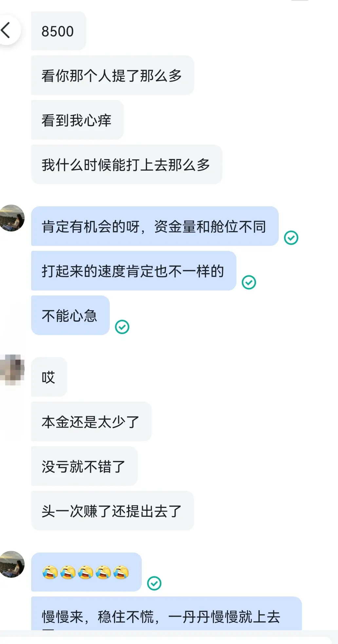Open sender avatar next to 肯定有机会的呀 message

point(11,218)
